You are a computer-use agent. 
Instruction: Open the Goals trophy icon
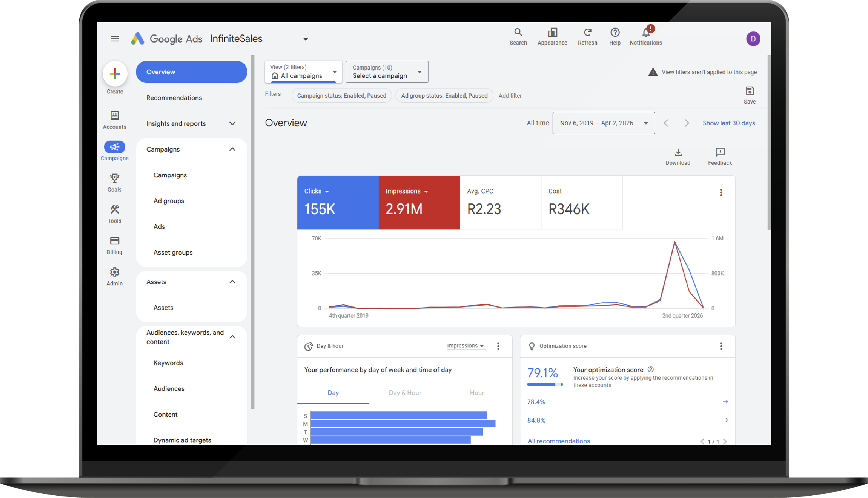tap(115, 178)
